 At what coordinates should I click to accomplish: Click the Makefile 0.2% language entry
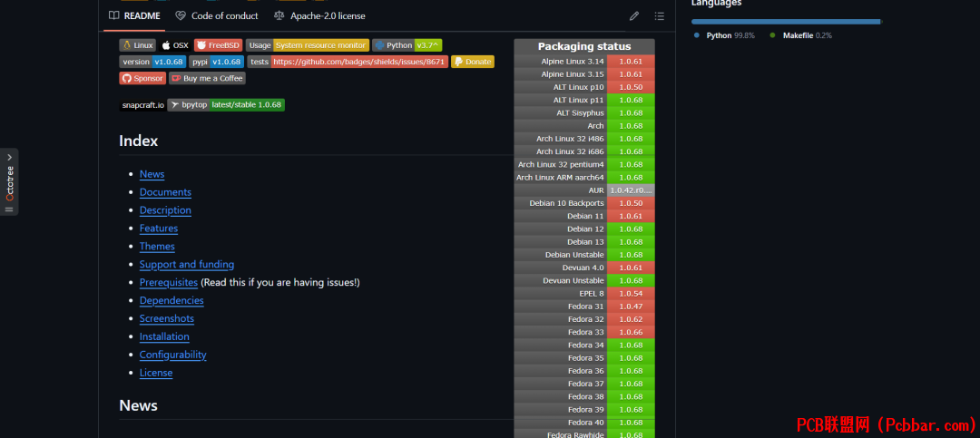coord(801,35)
